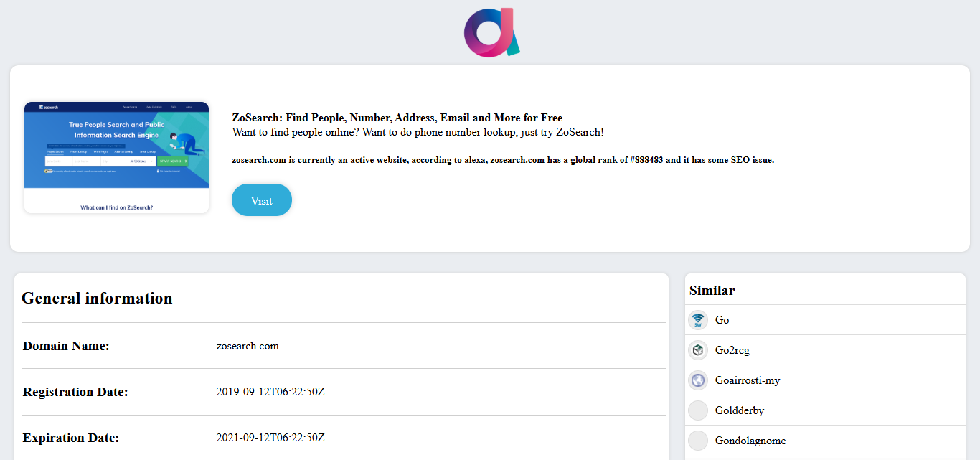
Task: Open the Goldderby similar site link
Action: 740,410
